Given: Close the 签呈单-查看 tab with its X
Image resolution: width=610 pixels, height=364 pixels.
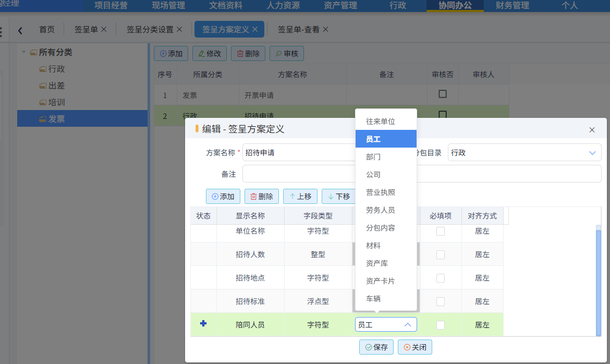Looking at the screenshot, I should pos(326,29).
